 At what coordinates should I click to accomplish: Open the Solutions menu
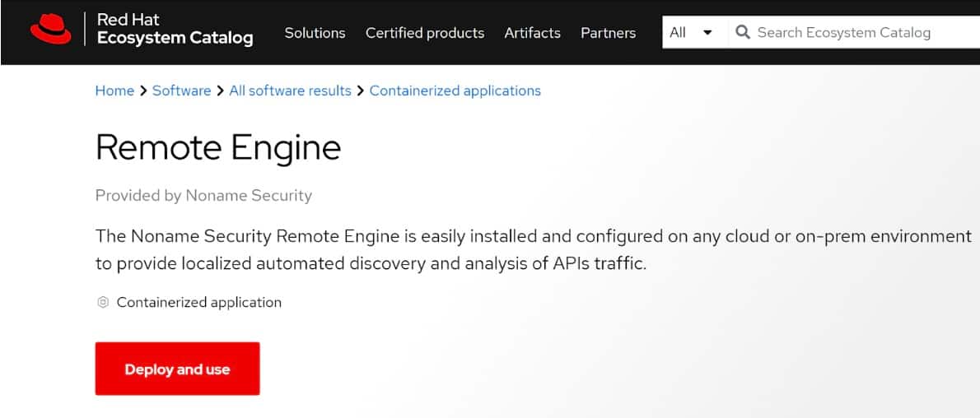315,33
